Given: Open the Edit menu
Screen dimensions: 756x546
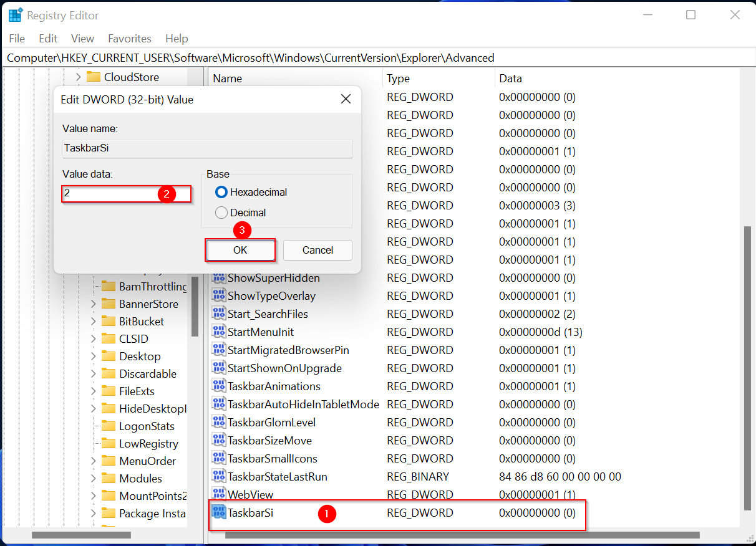Looking at the screenshot, I should coord(48,39).
